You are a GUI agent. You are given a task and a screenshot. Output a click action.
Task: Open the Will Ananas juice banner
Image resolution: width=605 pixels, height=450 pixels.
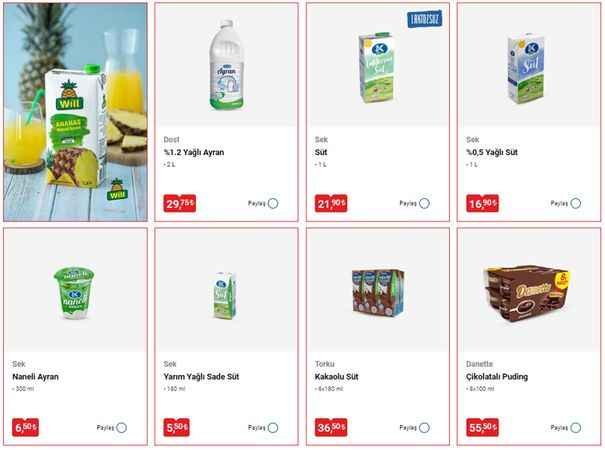(x=75, y=112)
